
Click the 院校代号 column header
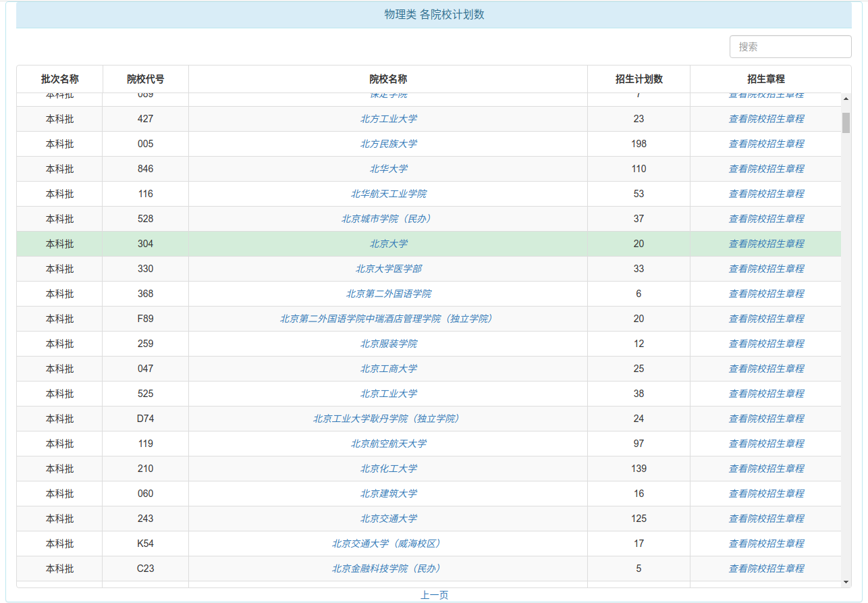[145, 79]
